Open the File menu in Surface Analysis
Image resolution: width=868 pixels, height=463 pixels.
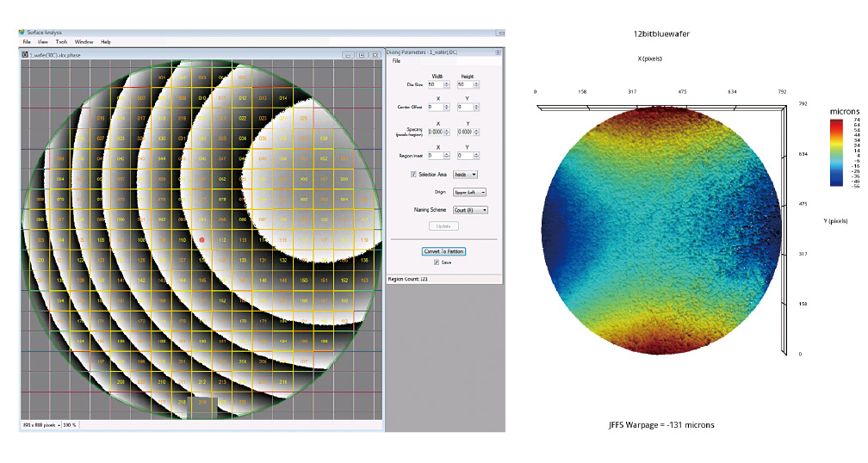click(x=27, y=42)
